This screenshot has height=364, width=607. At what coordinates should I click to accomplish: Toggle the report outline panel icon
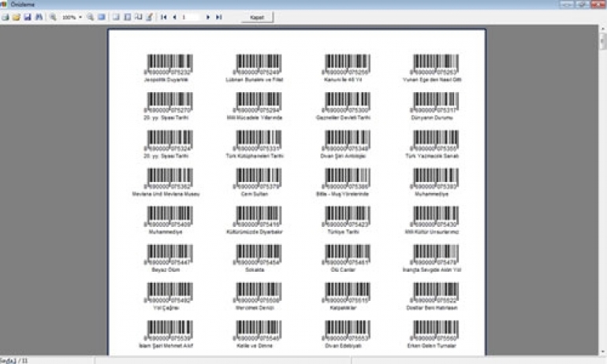116,17
